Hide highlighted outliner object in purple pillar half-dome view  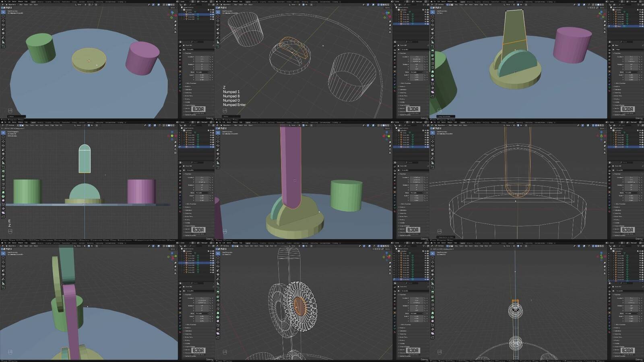[x=425, y=147]
